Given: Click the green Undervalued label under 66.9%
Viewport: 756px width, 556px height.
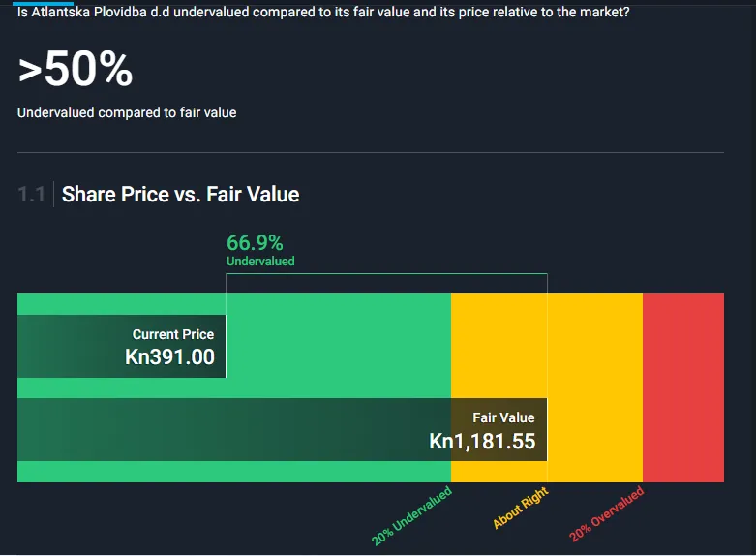Looking at the screenshot, I should 260,262.
